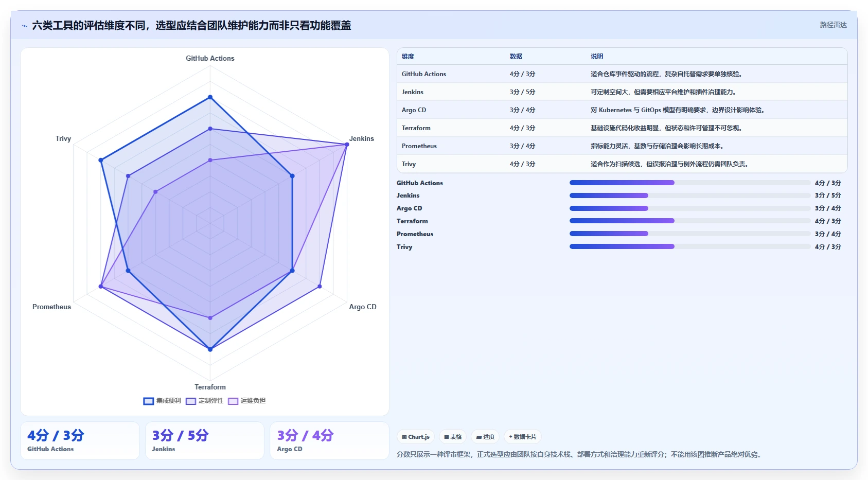Click the 运维负担 legend label
Image resolution: width=868 pixels, height=480 pixels.
pyautogui.click(x=253, y=401)
